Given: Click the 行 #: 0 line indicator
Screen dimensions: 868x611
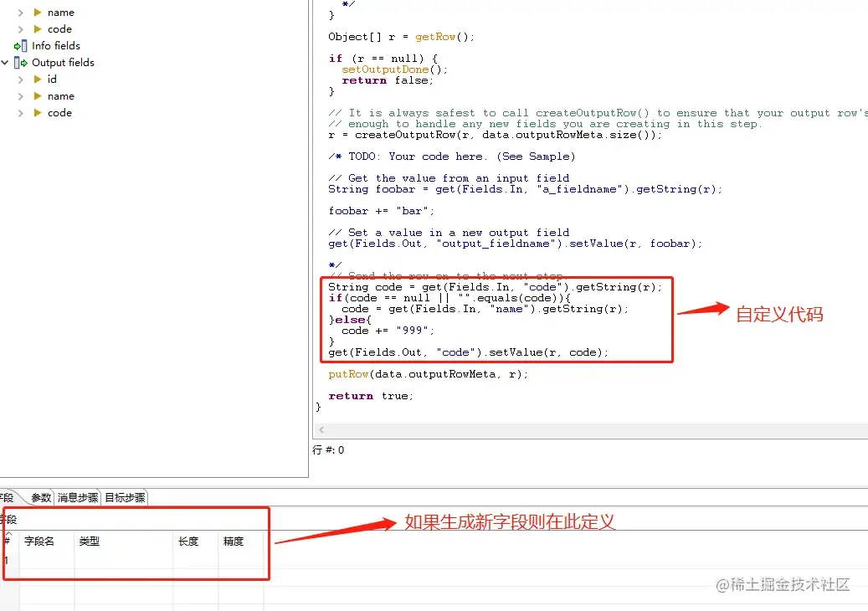Looking at the screenshot, I should [x=328, y=450].
